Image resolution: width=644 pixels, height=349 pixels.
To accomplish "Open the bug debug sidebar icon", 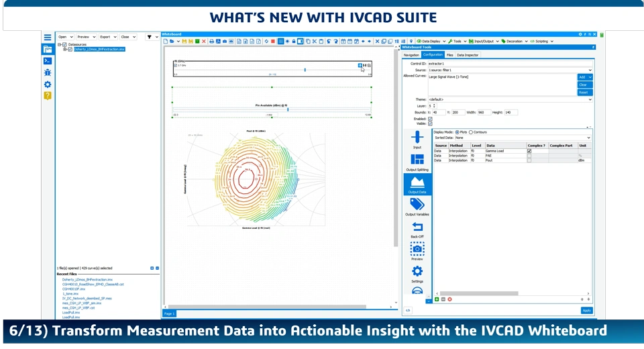I will (48, 72).
